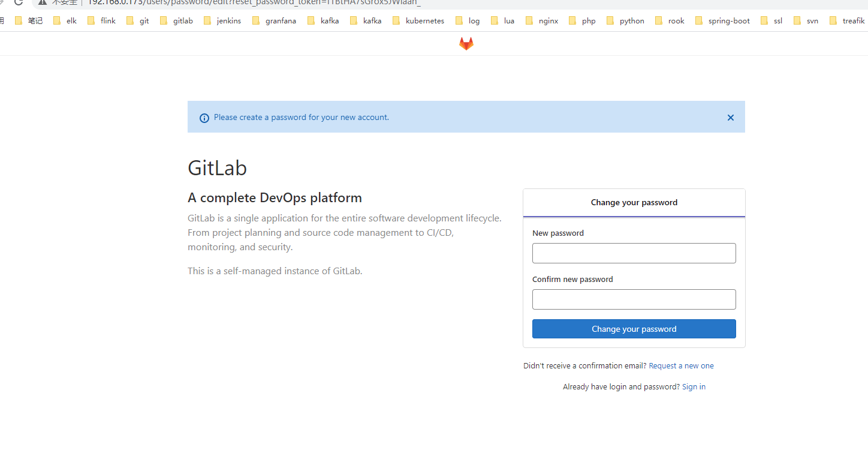
Task: Open the elk bookmark folder
Action: pyautogui.click(x=65, y=21)
